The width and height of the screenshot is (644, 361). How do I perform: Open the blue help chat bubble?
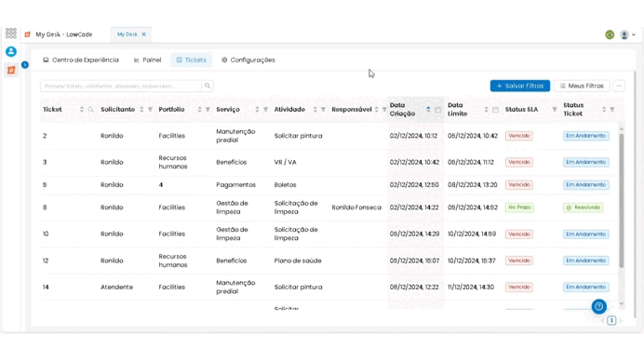coord(598,306)
